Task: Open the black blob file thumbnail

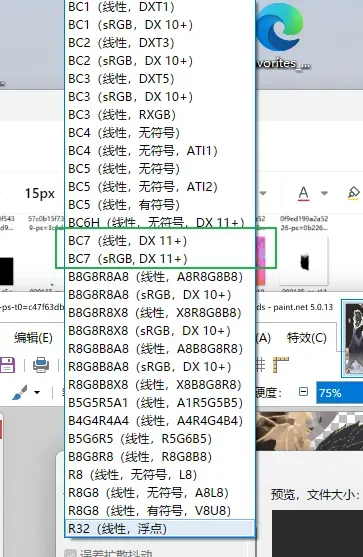Action: 304,261
